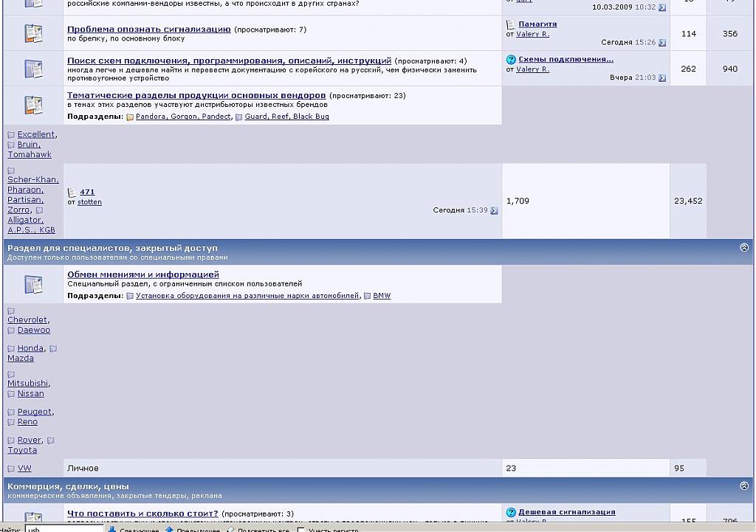Click subforum icon before Peugeot
Viewport: 756px width, 532px height.
[x=11, y=412]
